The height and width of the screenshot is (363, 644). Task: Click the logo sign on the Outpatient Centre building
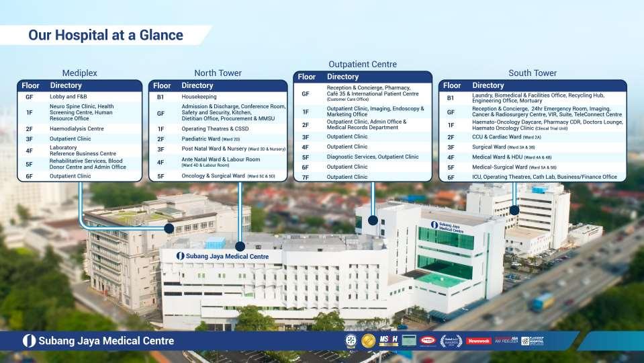pyautogui.click(x=447, y=227)
